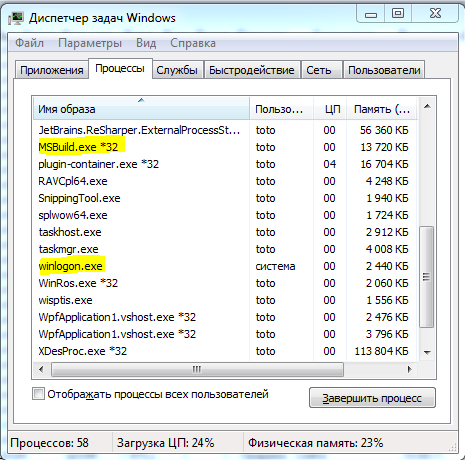The image size is (465, 460).
Task: Open the Файл menu
Action: click(29, 43)
